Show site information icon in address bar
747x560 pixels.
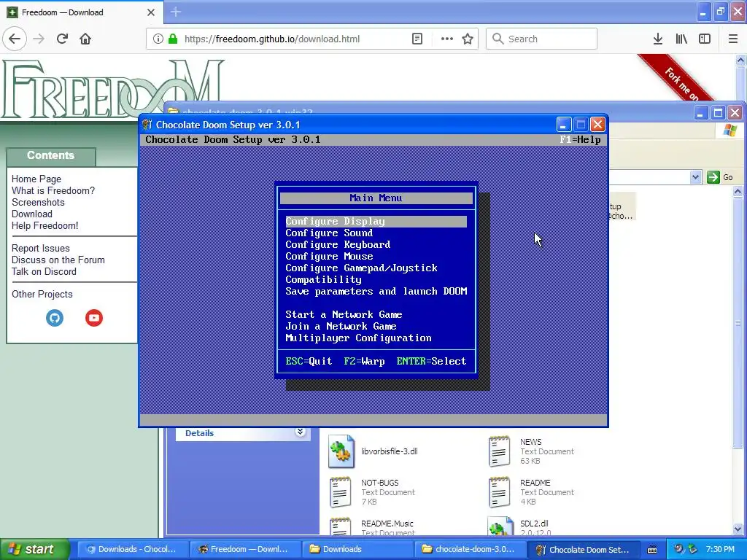point(158,39)
